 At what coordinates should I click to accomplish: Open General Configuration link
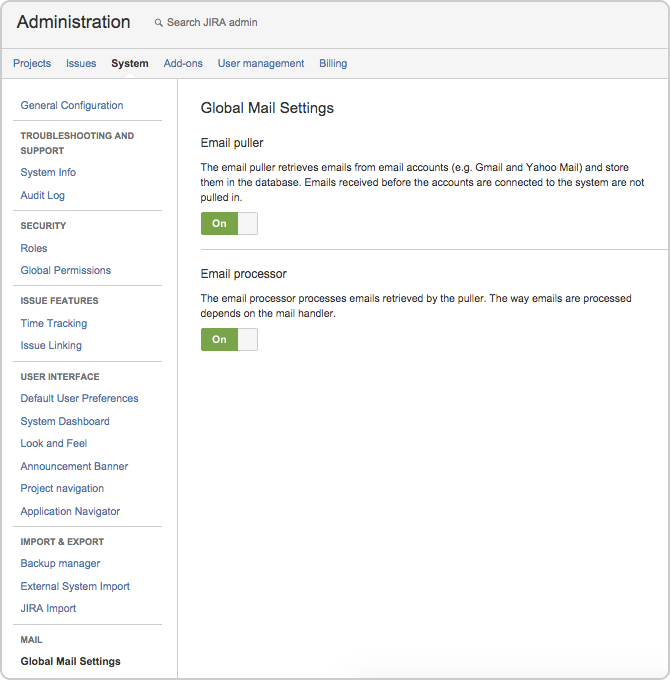pyautogui.click(x=72, y=106)
